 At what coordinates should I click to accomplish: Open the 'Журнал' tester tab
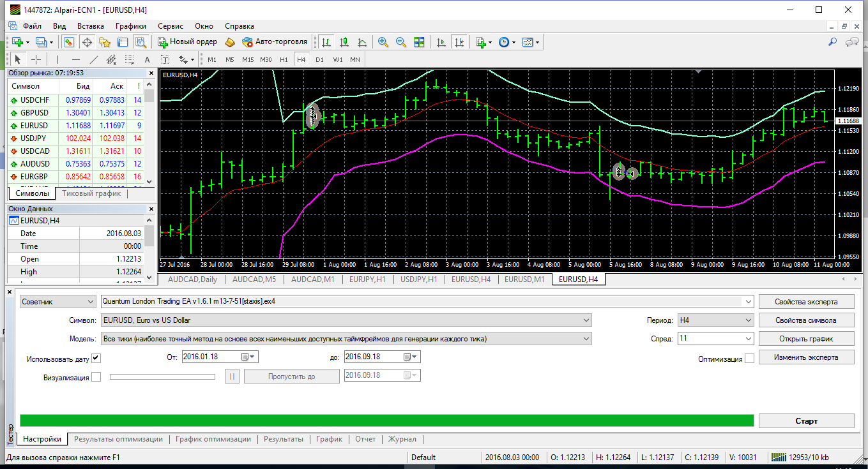click(402, 439)
